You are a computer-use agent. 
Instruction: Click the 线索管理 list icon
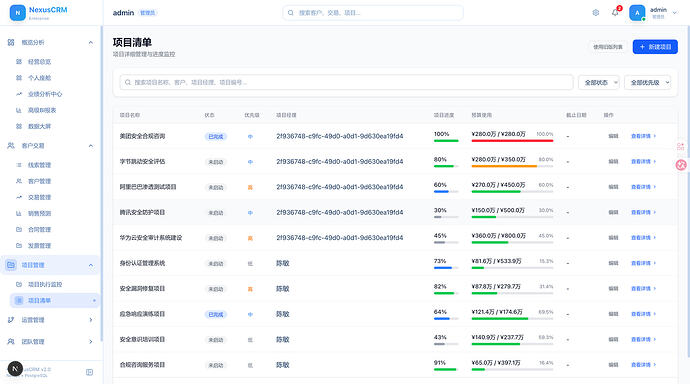(x=19, y=165)
